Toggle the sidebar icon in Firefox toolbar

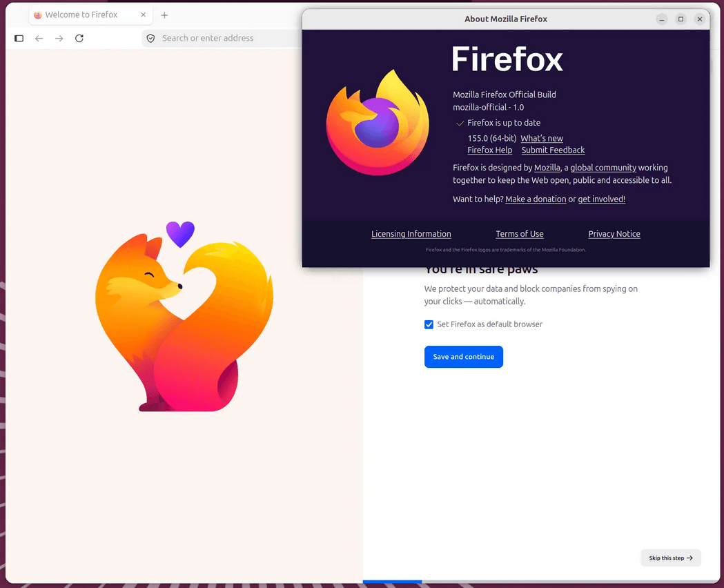19,39
